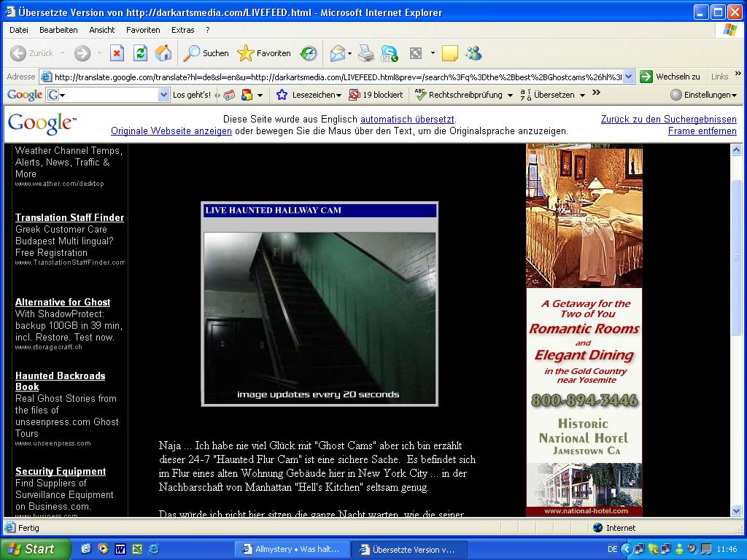Print the page with the printer icon
This screenshot has height=560, width=747.
pos(366,53)
